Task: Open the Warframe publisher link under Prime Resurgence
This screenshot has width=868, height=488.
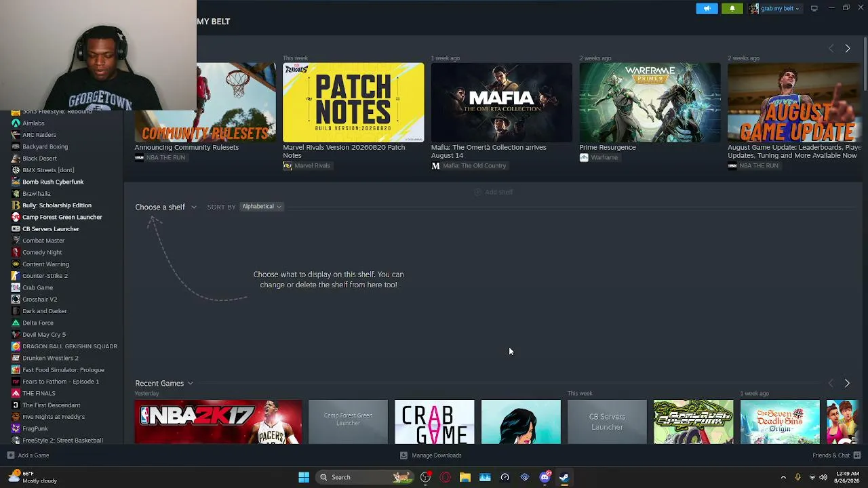Action: [x=599, y=157]
